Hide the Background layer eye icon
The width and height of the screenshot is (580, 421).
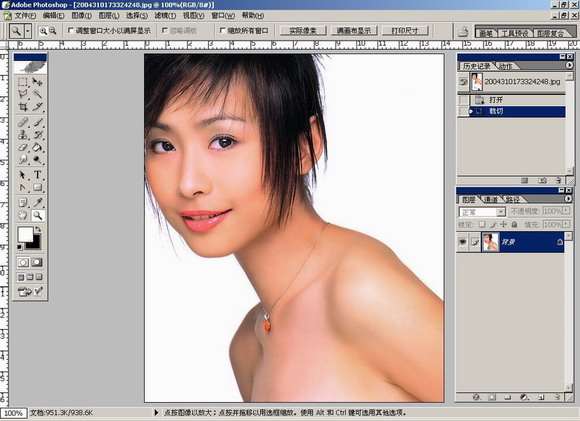(x=462, y=242)
